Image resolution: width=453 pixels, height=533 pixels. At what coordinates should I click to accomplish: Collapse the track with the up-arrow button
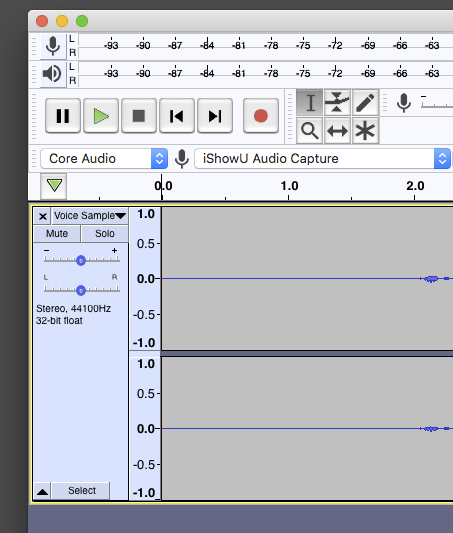click(x=42, y=491)
